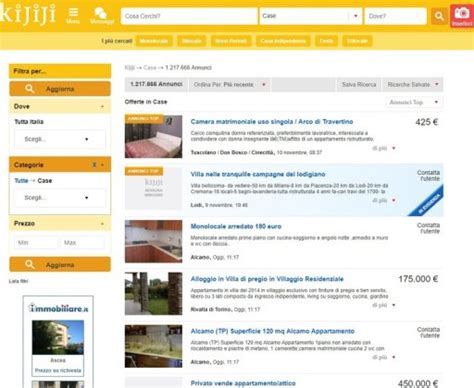Screen dimensions: 474x388
Task: Open the Ricerche Salvate dropdown
Action: [413, 85]
